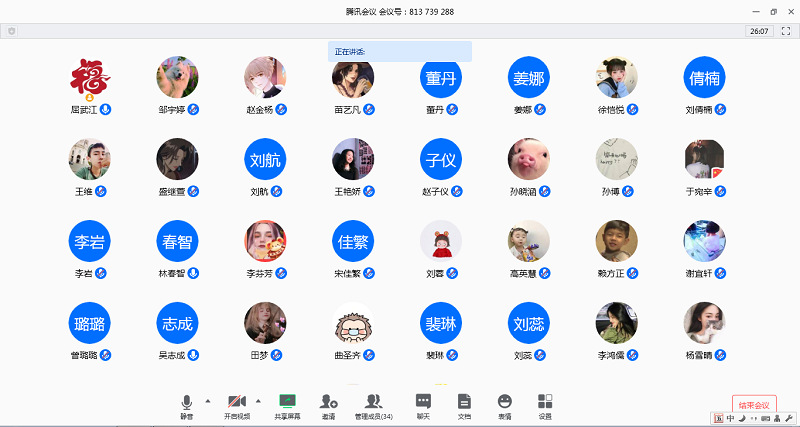Open the 聊天 chat panel

423,401
